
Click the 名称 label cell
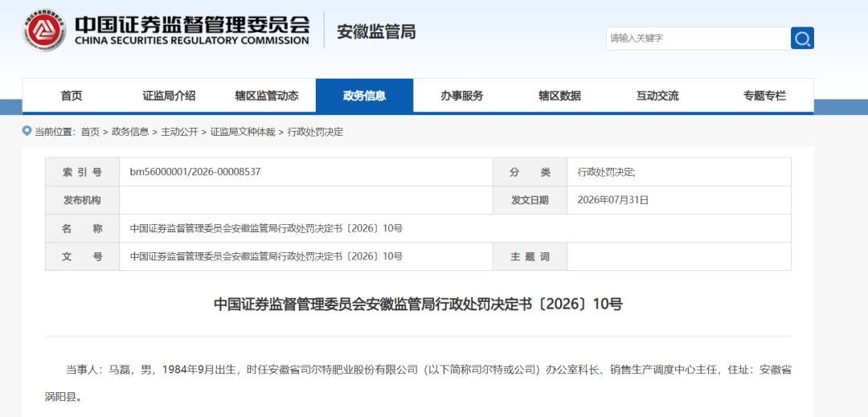83,228
